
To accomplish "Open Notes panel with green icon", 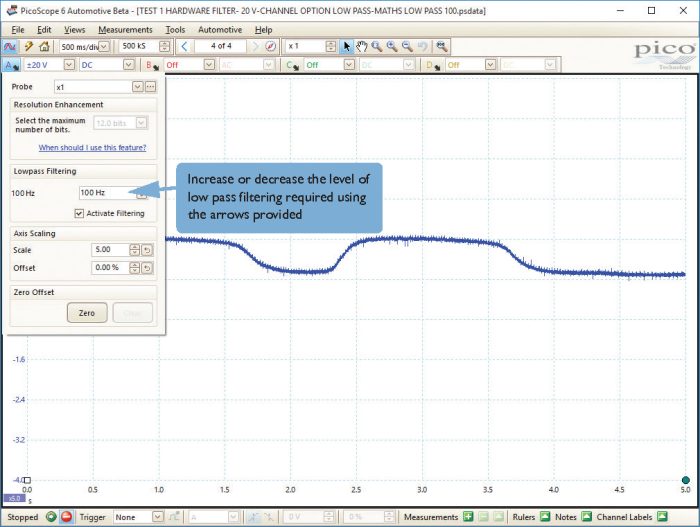I will point(586,517).
